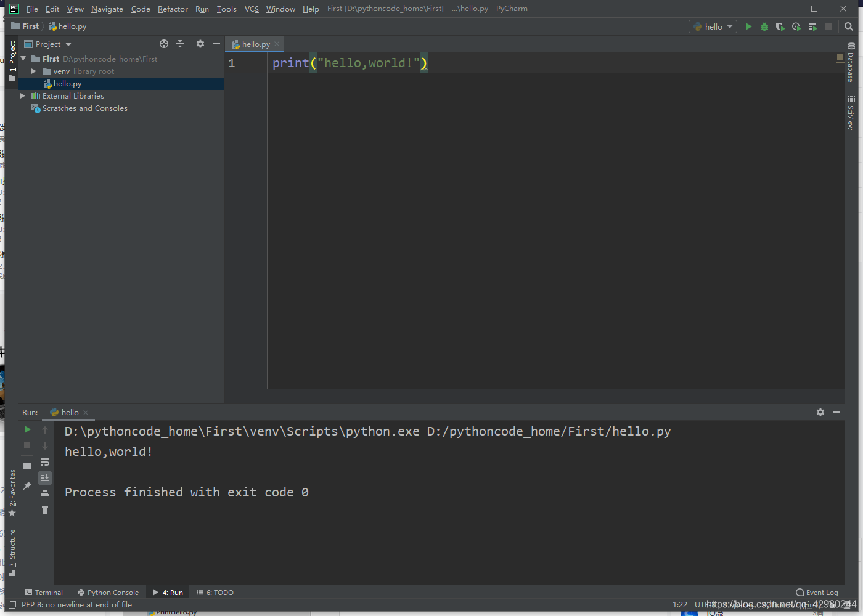Rerun the program via the green play icon
Image resolution: width=863 pixels, height=616 pixels.
(27, 429)
